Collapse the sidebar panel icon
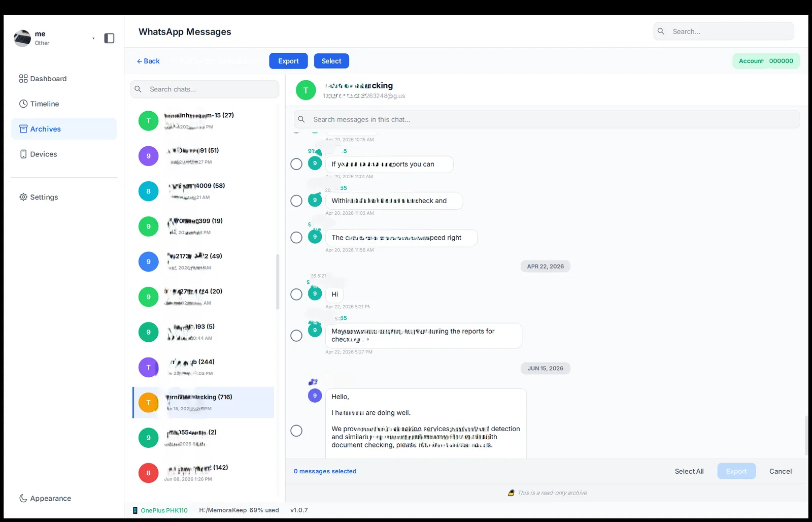This screenshot has width=812, height=522. [x=109, y=38]
